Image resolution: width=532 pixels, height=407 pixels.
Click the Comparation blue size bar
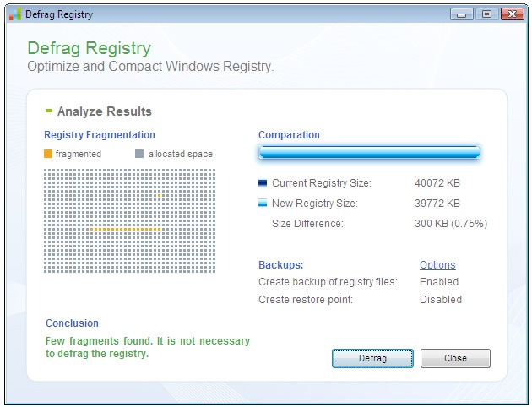370,152
